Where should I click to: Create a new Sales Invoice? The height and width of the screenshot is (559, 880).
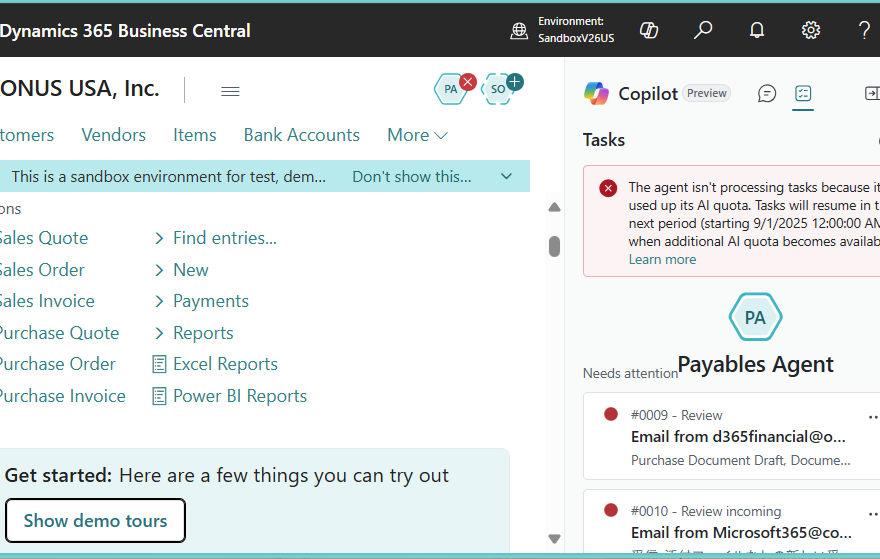tap(47, 301)
